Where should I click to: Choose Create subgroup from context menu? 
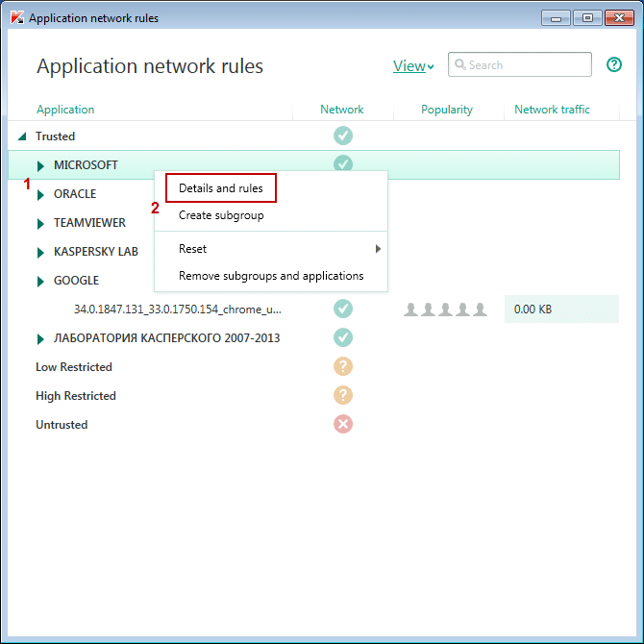221,215
